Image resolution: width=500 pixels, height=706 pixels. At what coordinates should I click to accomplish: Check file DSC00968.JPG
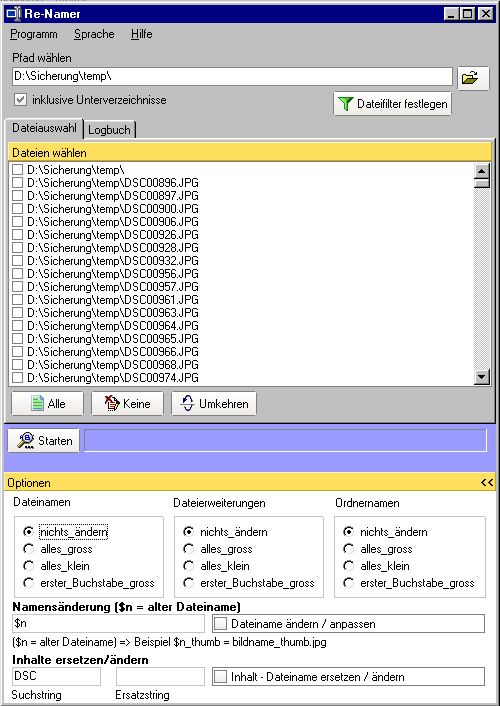pyautogui.click(x=18, y=365)
